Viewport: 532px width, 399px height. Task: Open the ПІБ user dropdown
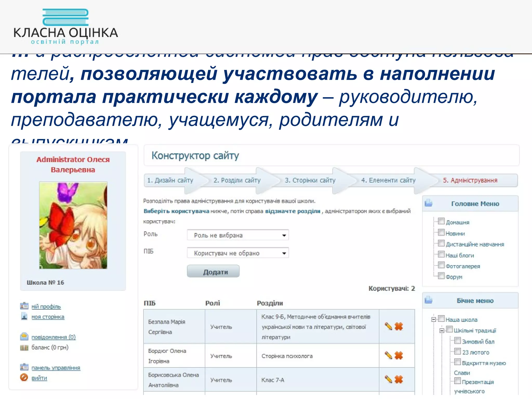[238, 253]
